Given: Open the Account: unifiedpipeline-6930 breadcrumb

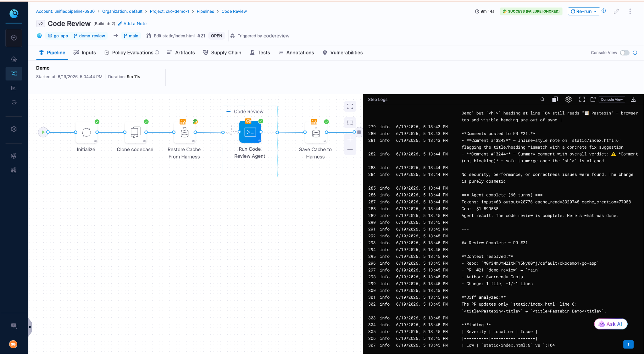Looking at the screenshot, I should 65,11.
